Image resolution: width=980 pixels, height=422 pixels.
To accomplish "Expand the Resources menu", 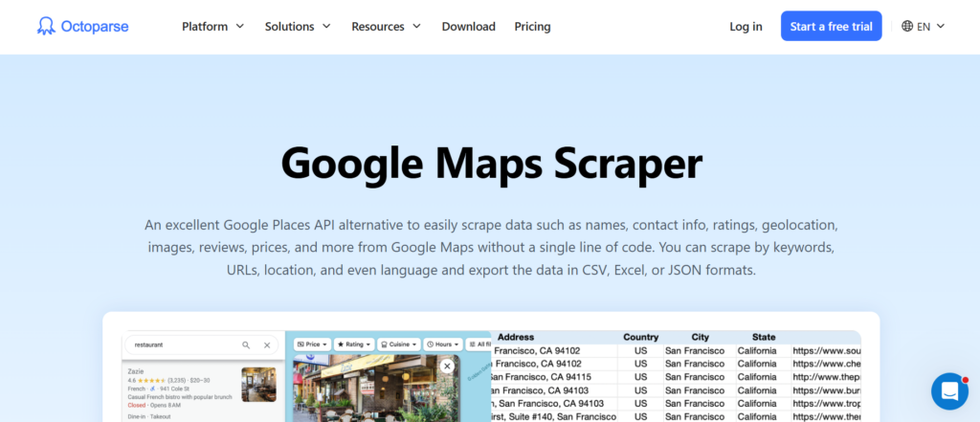I will click(x=387, y=26).
